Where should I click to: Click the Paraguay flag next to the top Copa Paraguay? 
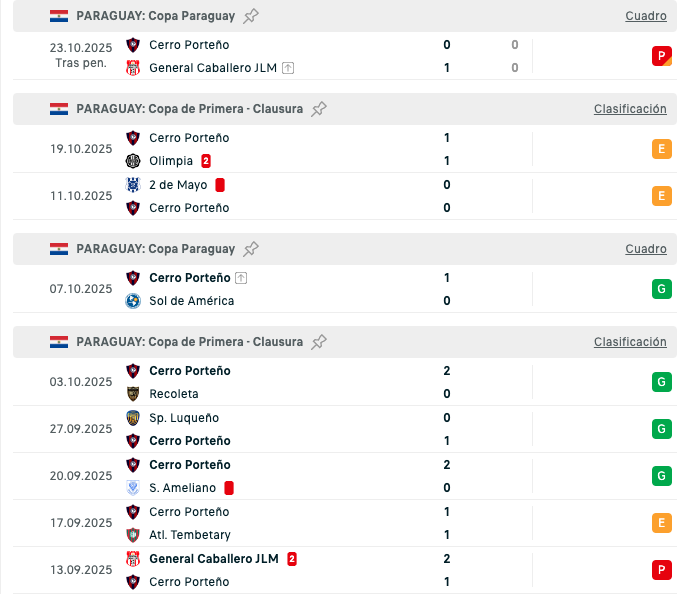click(59, 16)
